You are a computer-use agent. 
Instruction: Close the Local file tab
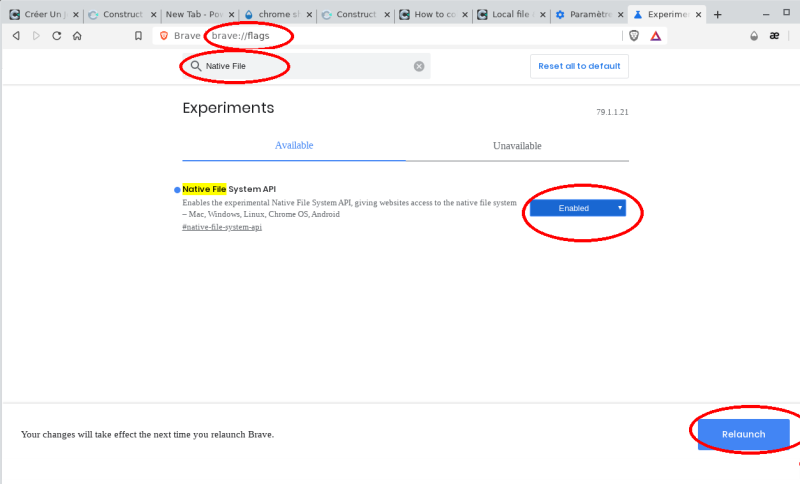pyautogui.click(x=543, y=15)
